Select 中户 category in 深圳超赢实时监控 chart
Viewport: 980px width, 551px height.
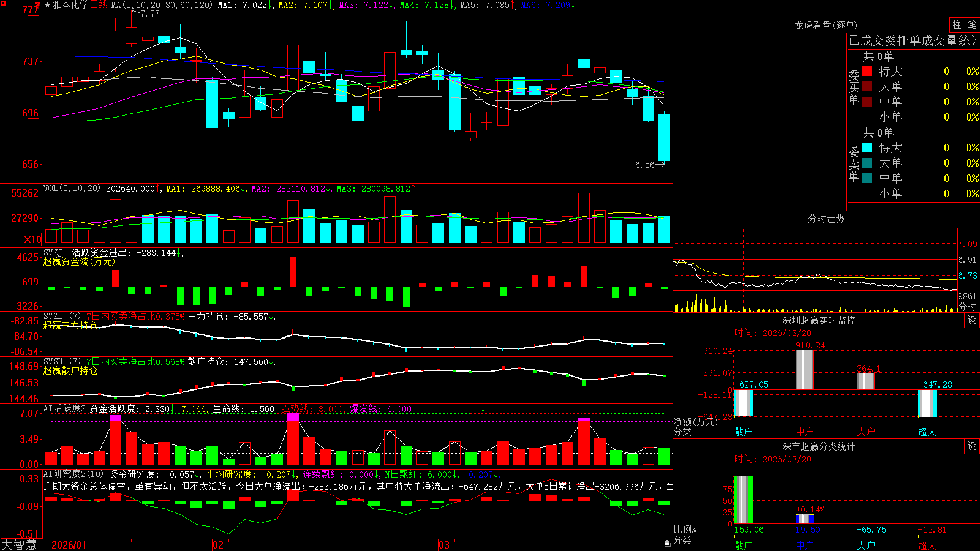pyautogui.click(x=805, y=432)
